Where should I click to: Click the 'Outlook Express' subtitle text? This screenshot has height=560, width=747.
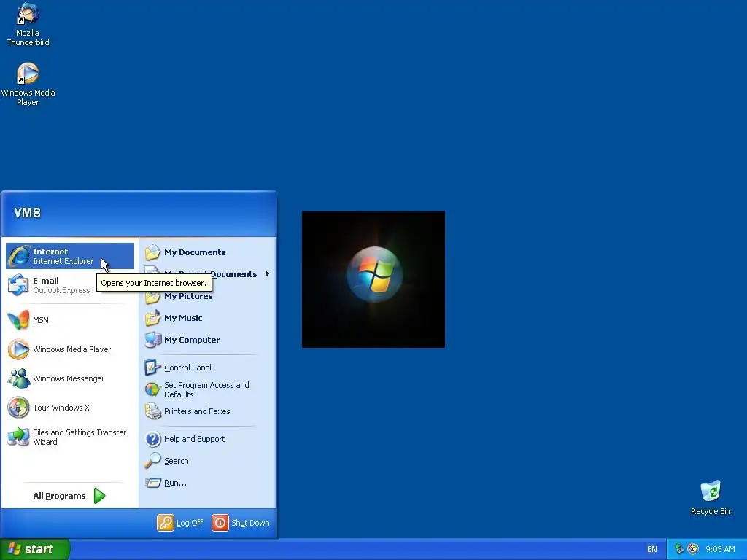pos(61,290)
